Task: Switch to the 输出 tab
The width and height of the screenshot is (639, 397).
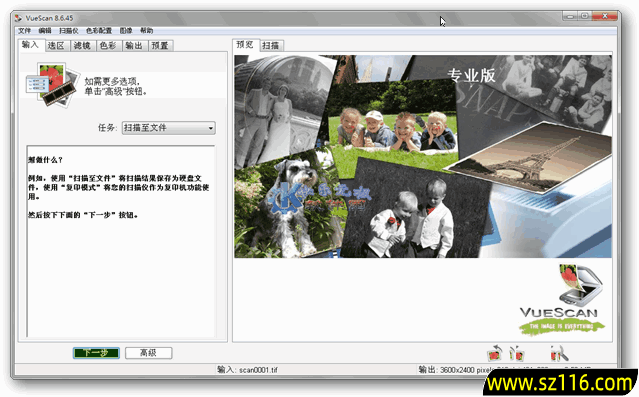Action: pos(134,46)
